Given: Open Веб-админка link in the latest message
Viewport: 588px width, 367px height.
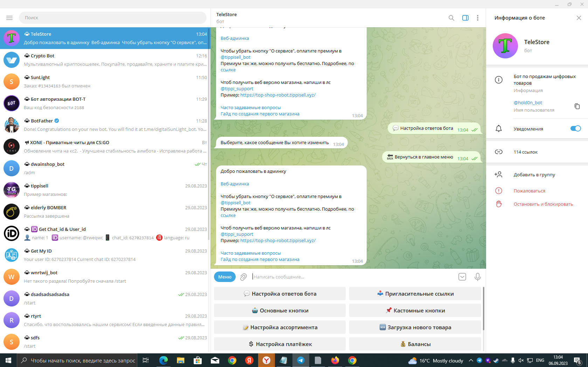Looking at the screenshot, I should (x=235, y=184).
